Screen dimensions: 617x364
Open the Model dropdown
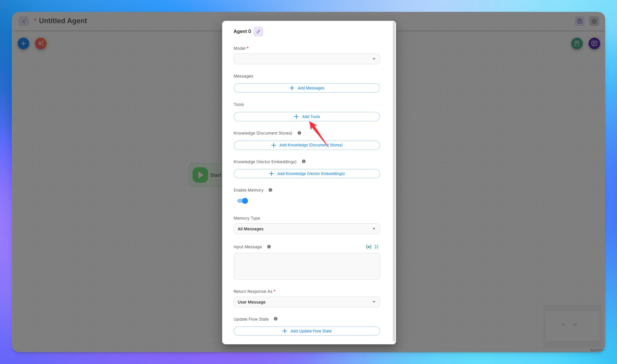(x=306, y=59)
